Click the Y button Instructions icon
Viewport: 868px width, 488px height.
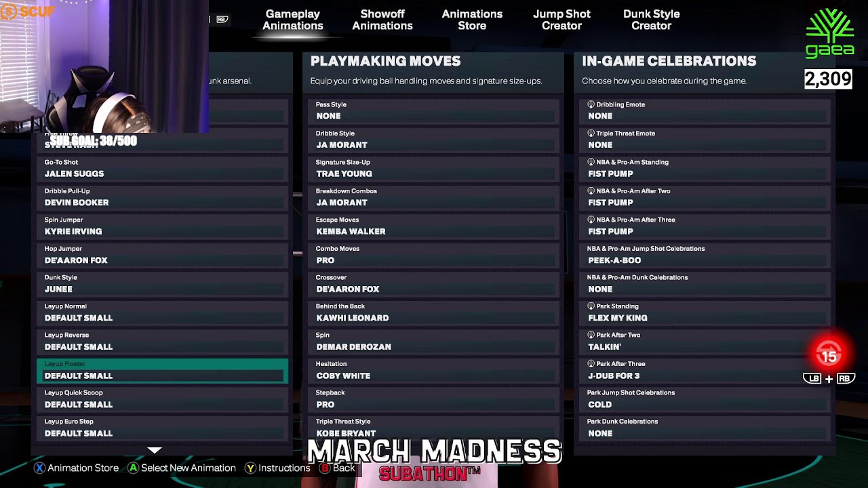pyautogui.click(x=250, y=468)
